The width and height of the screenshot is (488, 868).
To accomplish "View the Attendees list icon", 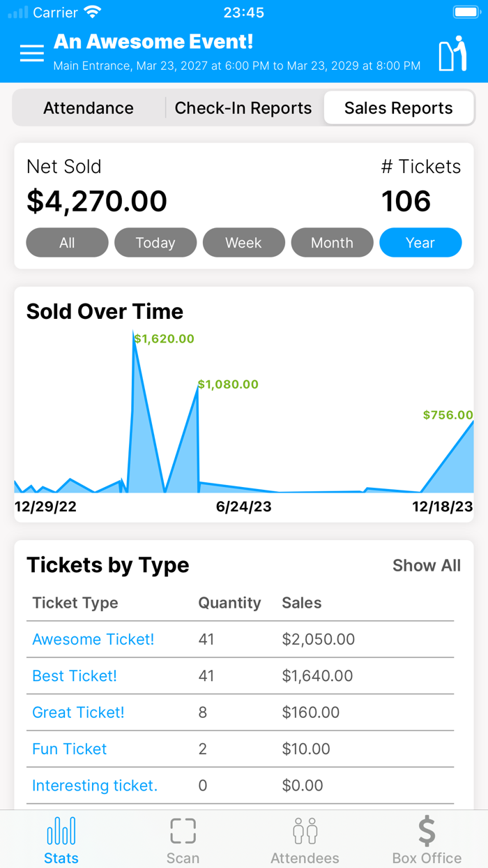I will click(305, 830).
